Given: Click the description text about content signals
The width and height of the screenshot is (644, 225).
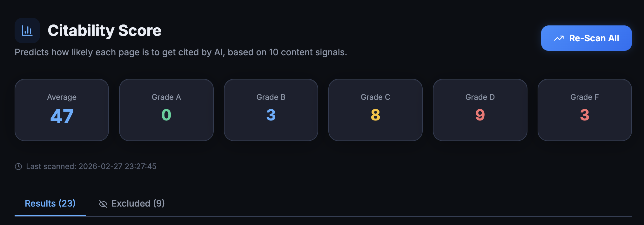Looking at the screenshot, I should pyautogui.click(x=181, y=52).
